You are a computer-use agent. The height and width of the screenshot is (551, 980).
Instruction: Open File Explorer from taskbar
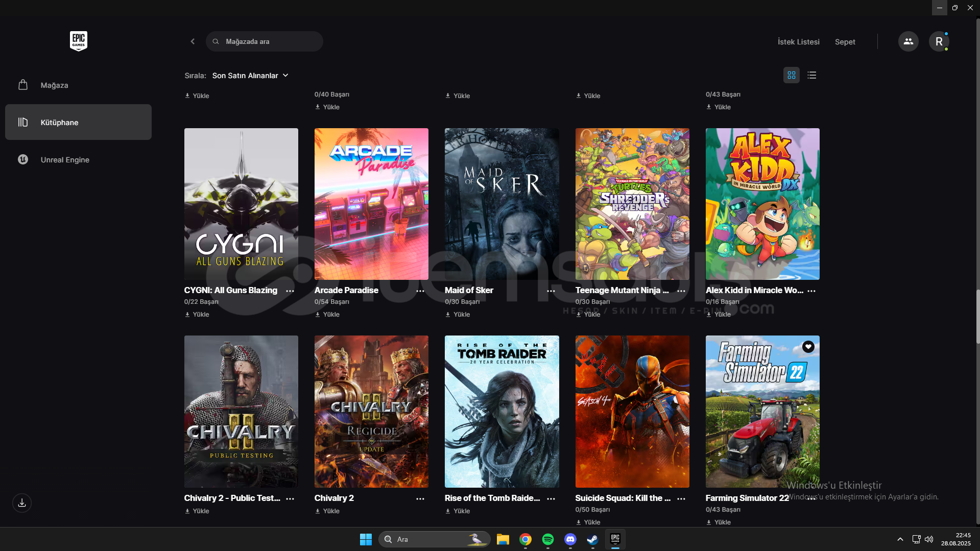pos(503,539)
